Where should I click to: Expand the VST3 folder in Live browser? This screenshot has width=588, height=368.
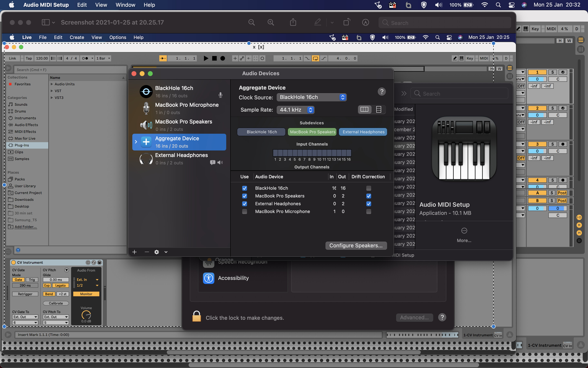point(52,98)
